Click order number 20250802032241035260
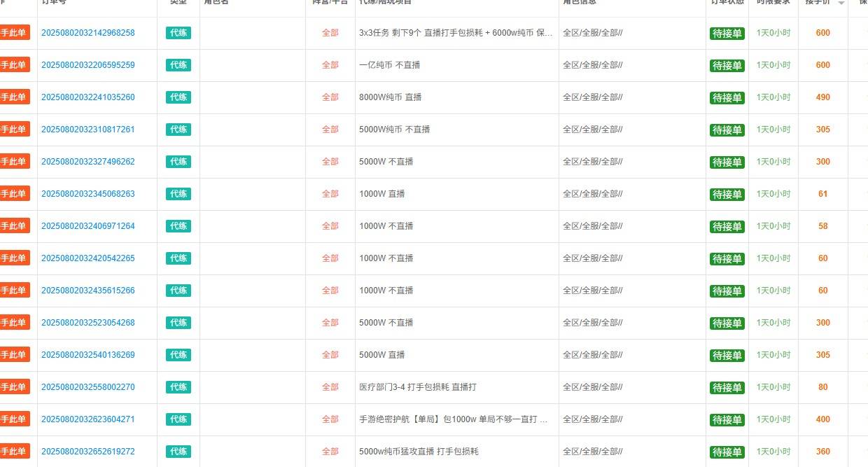 pos(88,97)
